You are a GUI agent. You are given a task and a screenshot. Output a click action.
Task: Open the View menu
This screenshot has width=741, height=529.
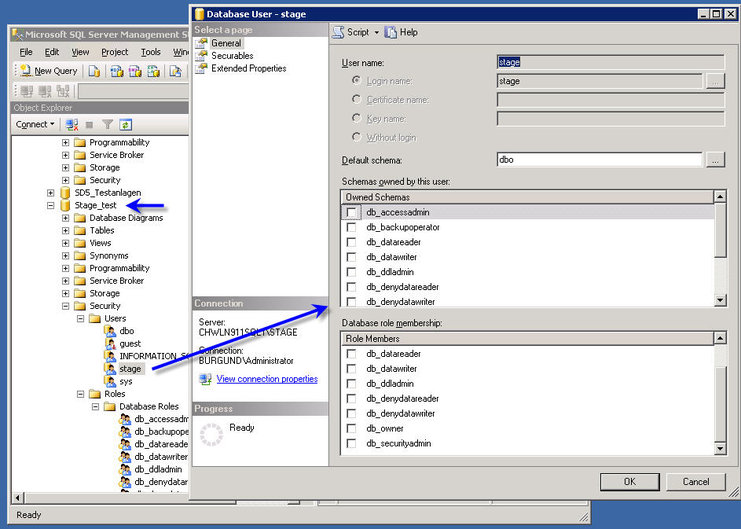pyautogui.click(x=80, y=52)
